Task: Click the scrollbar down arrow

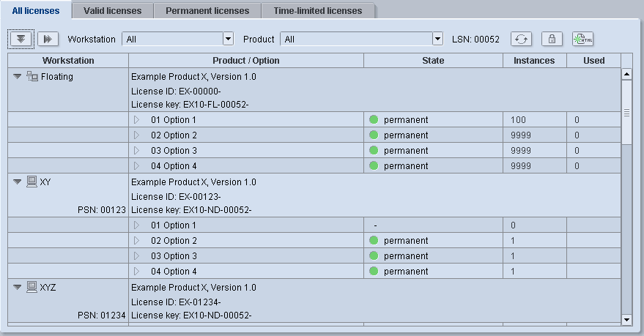Action: pyautogui.click(x=626, y=319)
